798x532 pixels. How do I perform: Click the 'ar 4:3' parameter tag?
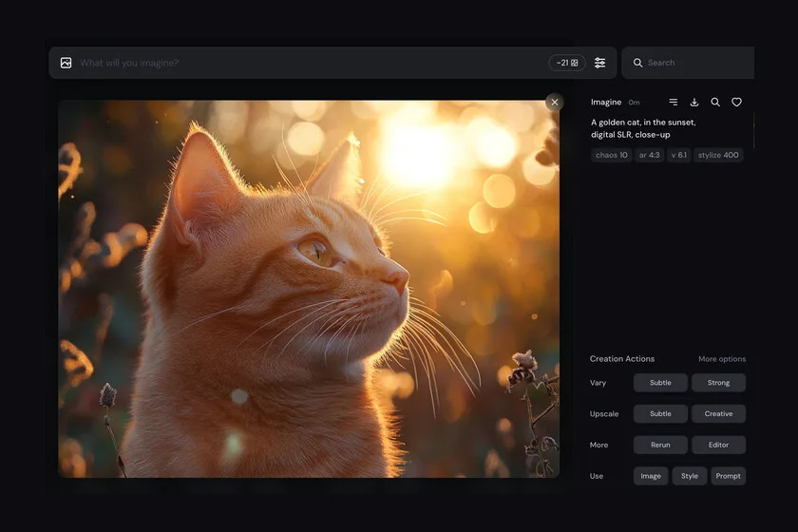pos(649,155)
